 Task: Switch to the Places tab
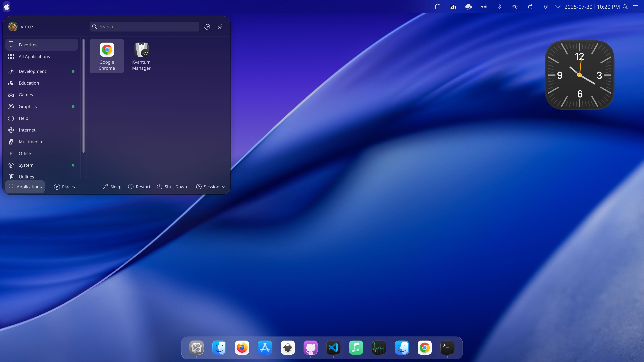[x=64, y=187]
